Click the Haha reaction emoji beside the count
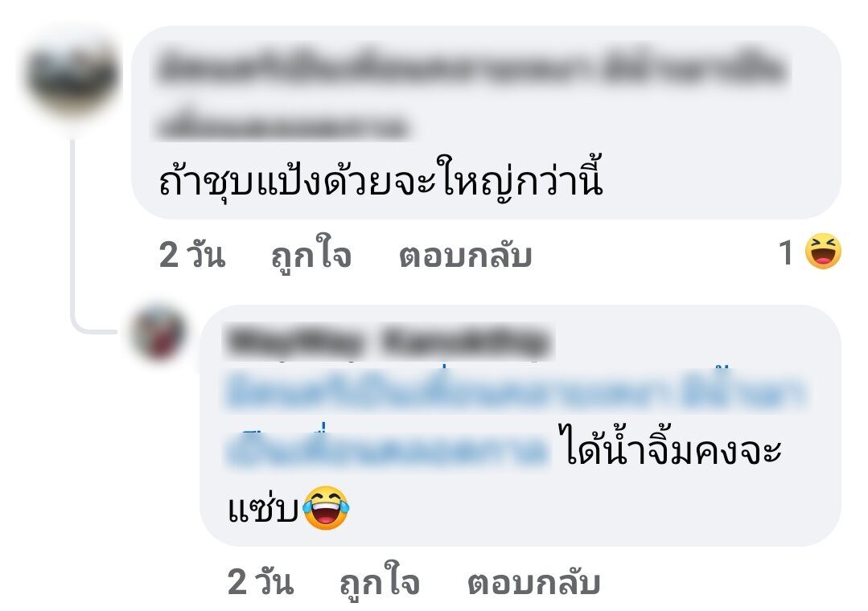 823,252
